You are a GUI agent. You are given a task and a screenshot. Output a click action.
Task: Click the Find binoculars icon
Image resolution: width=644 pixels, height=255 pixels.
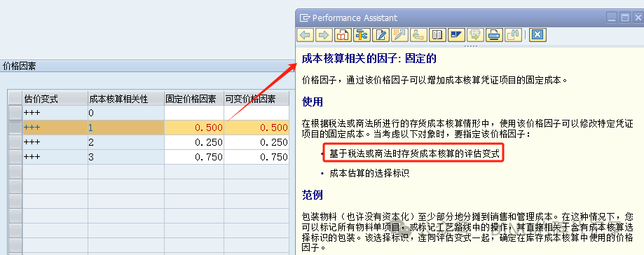point(513,35)
